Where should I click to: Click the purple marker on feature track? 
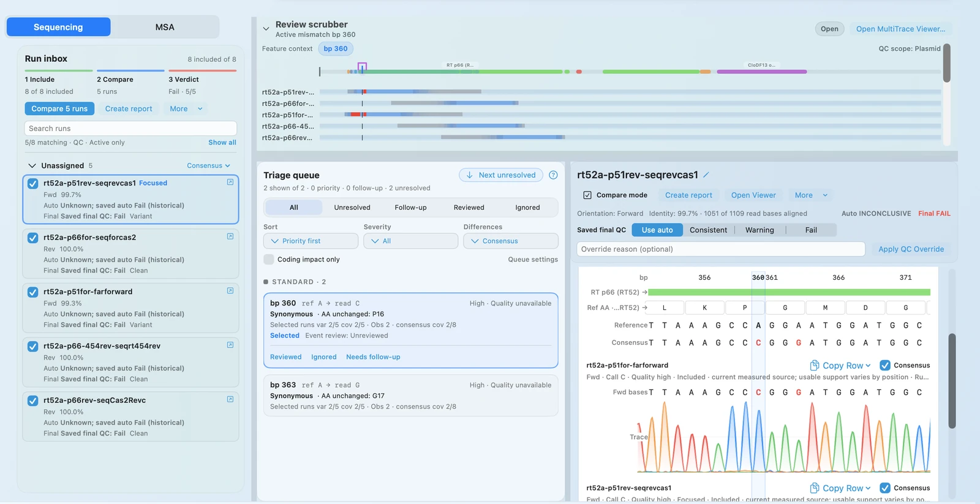[x=362, y=66]
